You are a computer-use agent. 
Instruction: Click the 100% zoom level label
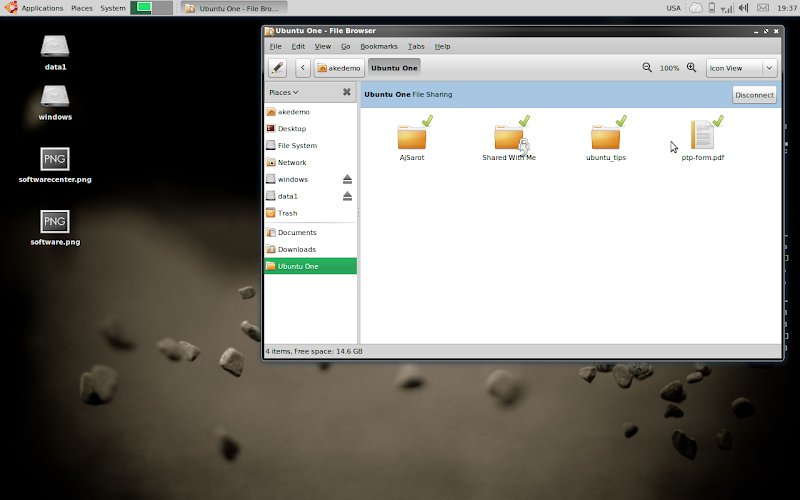(669, 68)
